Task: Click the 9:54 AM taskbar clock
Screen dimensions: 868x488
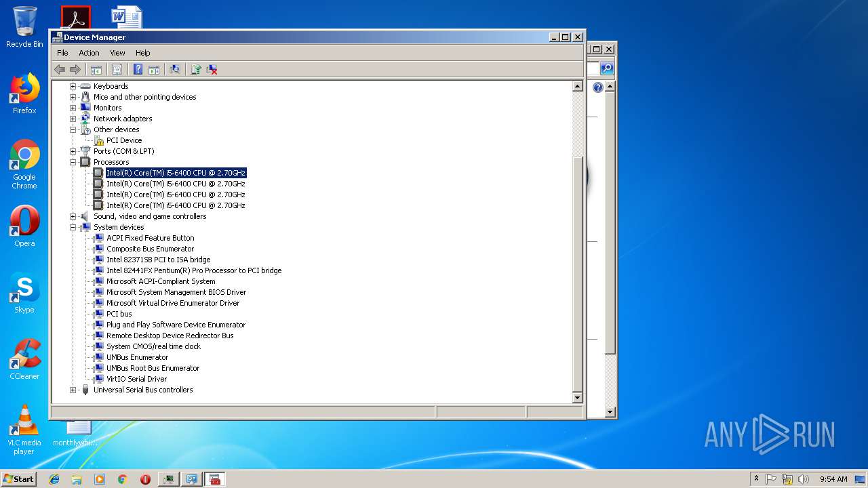Action: click(x=833, y=479)
